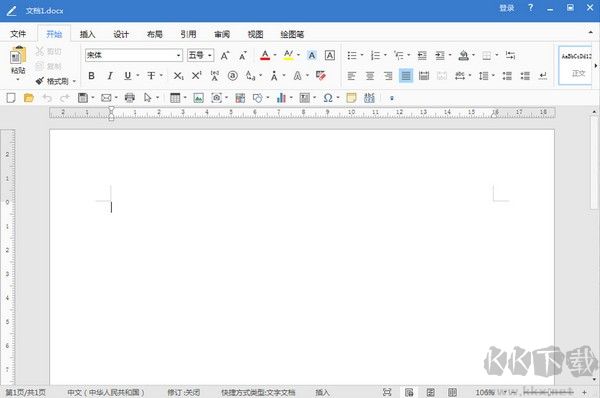Click the character border icon
600x398 pixels.
329,55
